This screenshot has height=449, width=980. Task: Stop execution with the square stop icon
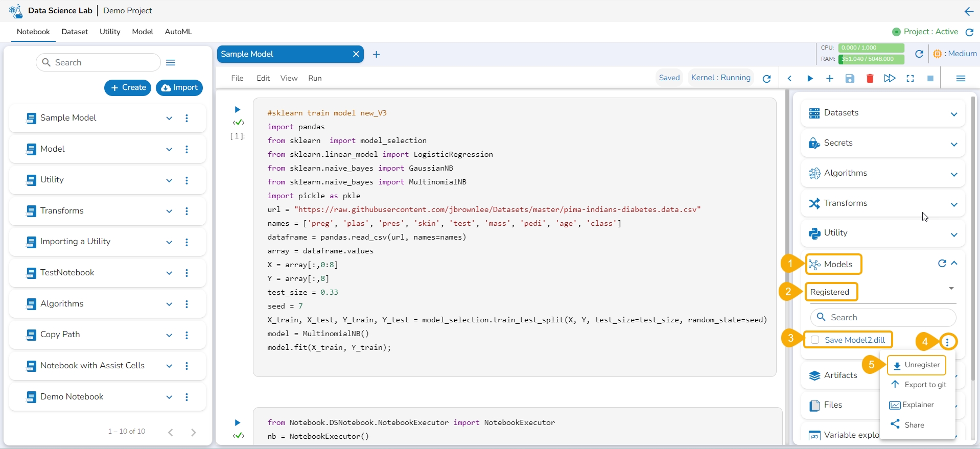point(930,78)
